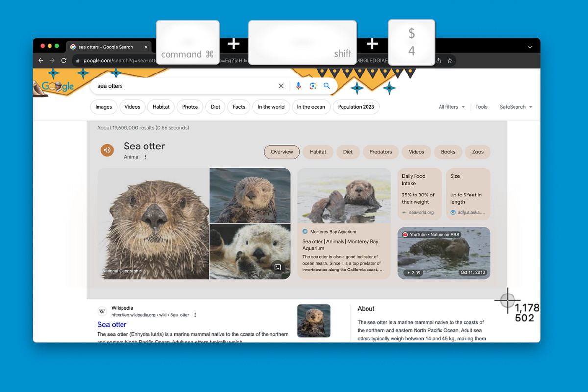Play Sea otter pronunciation speaker icon
The width and height of the screenshot is (588, 392).
coord(107,150)
